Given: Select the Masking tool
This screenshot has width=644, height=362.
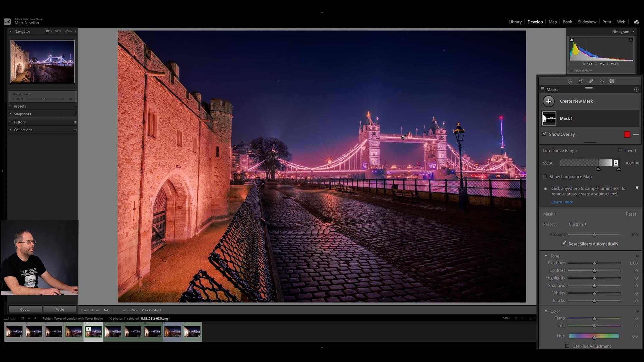Looking at the screenshot, I should click(x=612, y=81).
